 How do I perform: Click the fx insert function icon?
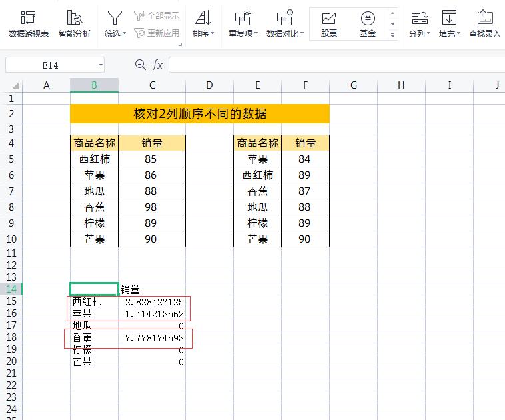click(157, 65)
